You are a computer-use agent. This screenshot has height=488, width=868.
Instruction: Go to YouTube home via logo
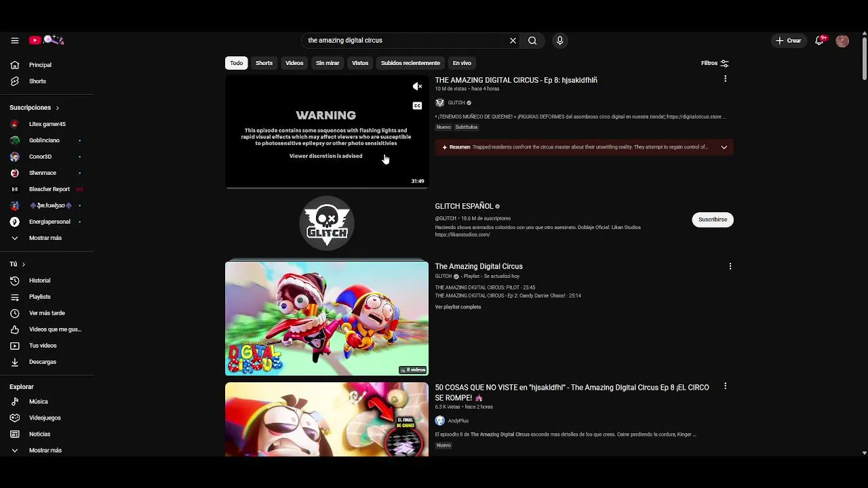coord(46,41)
